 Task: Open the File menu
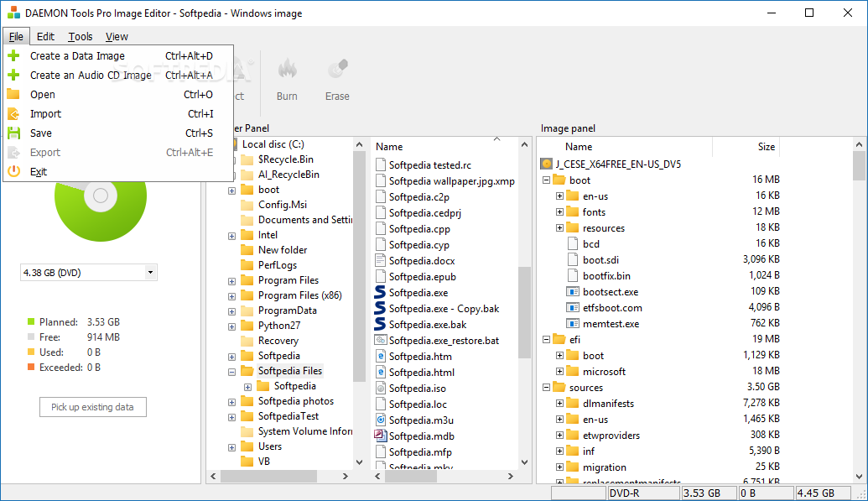click(x=16, y=37)
